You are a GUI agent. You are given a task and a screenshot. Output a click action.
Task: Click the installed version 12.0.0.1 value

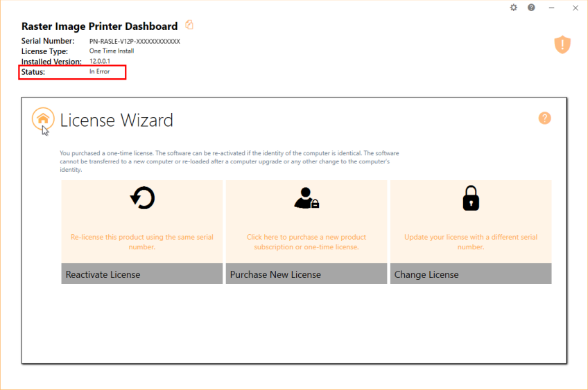[100, 61]
